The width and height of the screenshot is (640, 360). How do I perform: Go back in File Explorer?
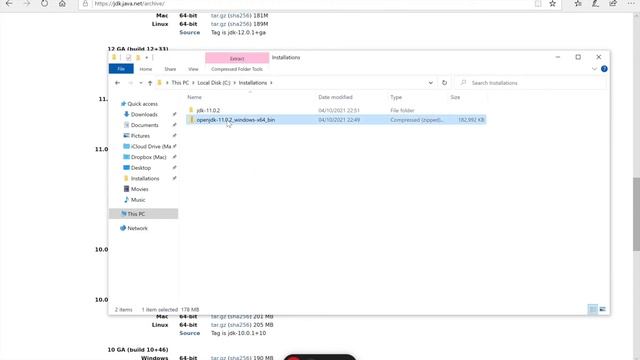pos(118,83)
